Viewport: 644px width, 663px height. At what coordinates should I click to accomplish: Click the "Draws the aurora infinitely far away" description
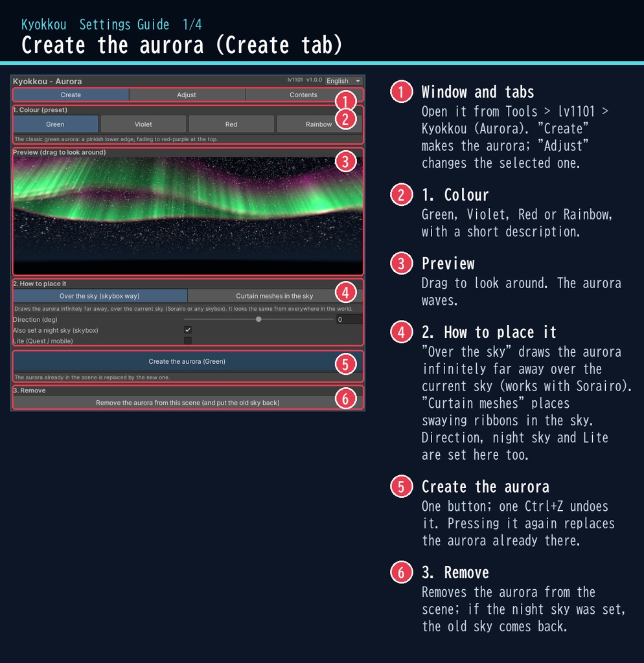pos(183,309)
